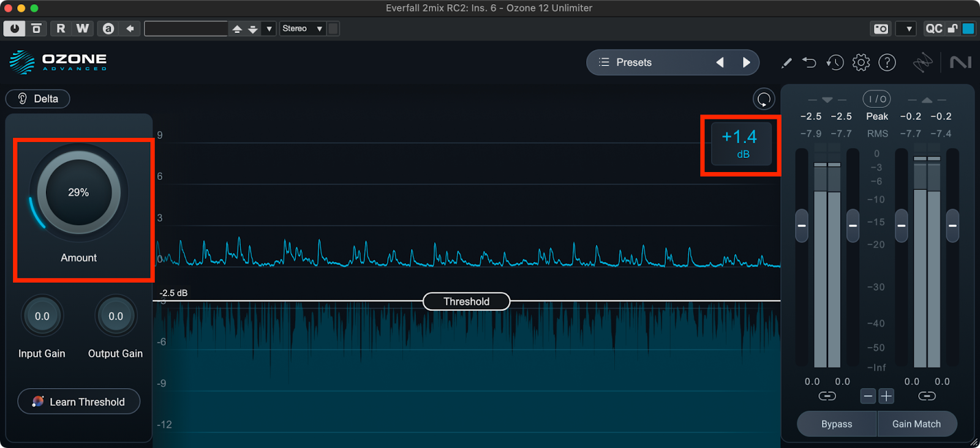The width and height of the screenshot is (980, 448).
Task: Select the previous preset arrow
Action: pyautogui.click(x=720, y=62)
